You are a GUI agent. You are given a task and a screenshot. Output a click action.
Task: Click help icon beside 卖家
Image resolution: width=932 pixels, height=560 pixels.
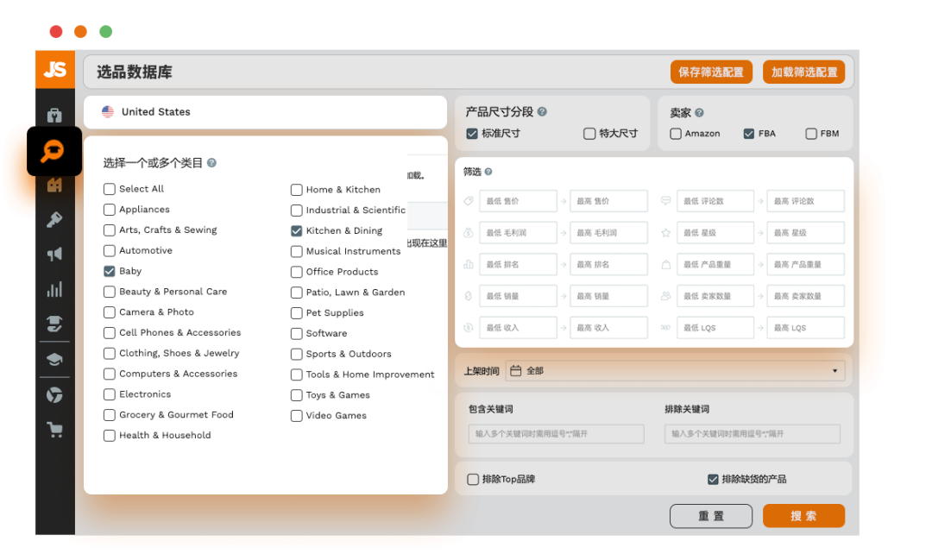tap(699, 112)
